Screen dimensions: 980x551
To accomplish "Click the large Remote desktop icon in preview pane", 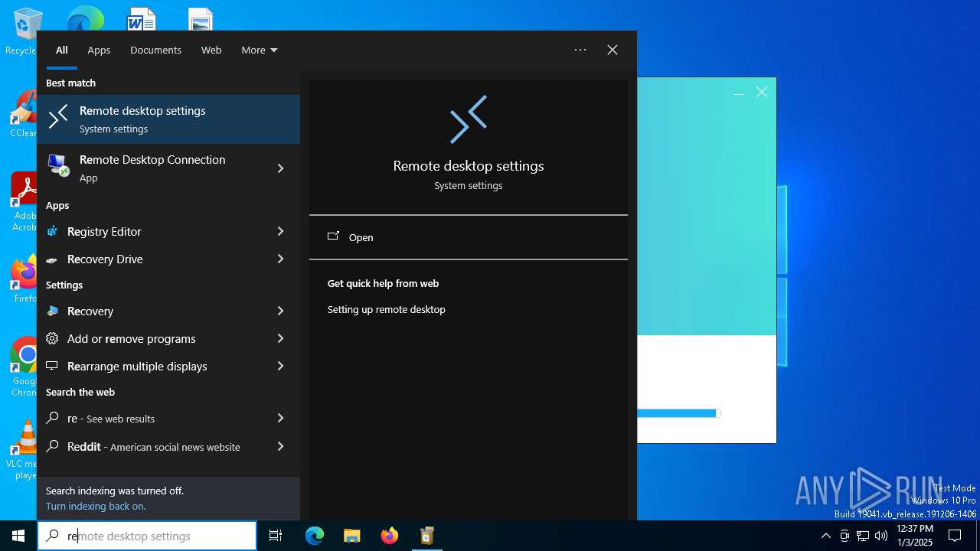I will (x=469, y=119).
